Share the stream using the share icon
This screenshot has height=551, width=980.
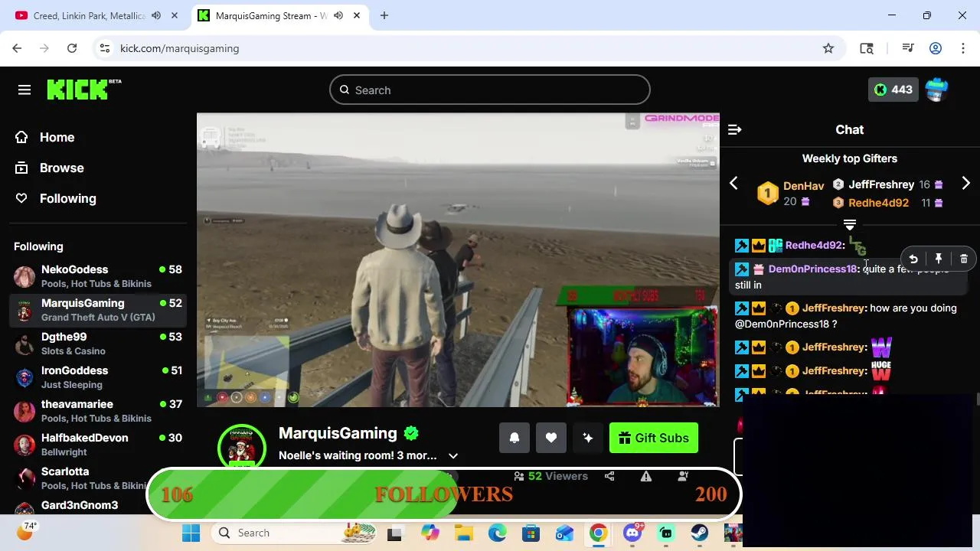click(609, 476)
